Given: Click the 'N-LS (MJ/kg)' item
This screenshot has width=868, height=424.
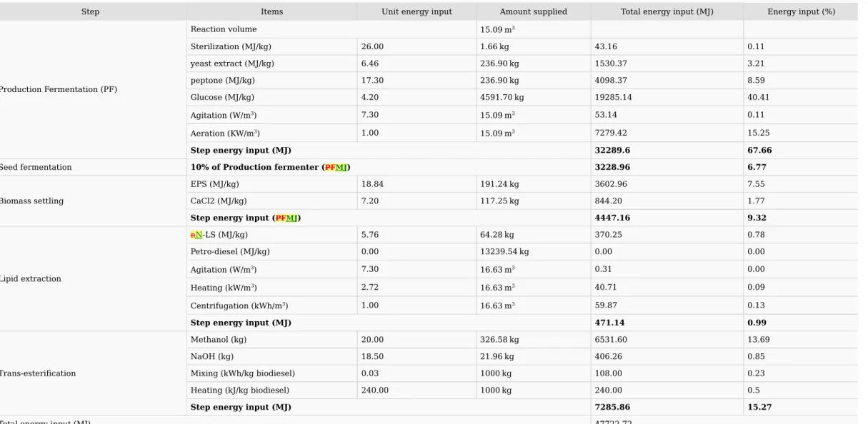Looking at the screenshot, I should tap(219, 235).
